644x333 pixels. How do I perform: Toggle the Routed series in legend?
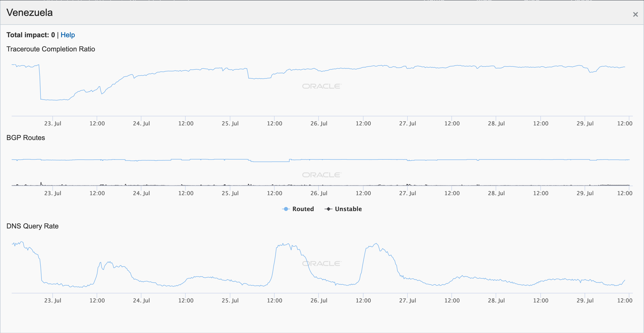click(x=303, y=209)
